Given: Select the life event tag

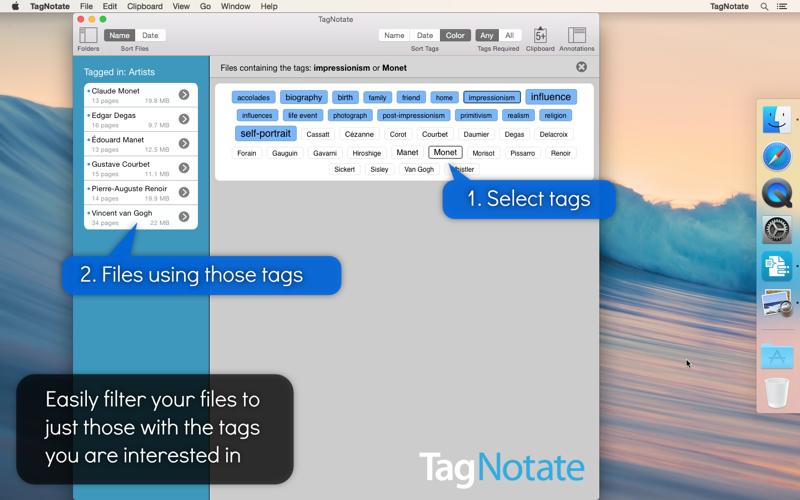Looking at the screenshot, I should [303, 115].
